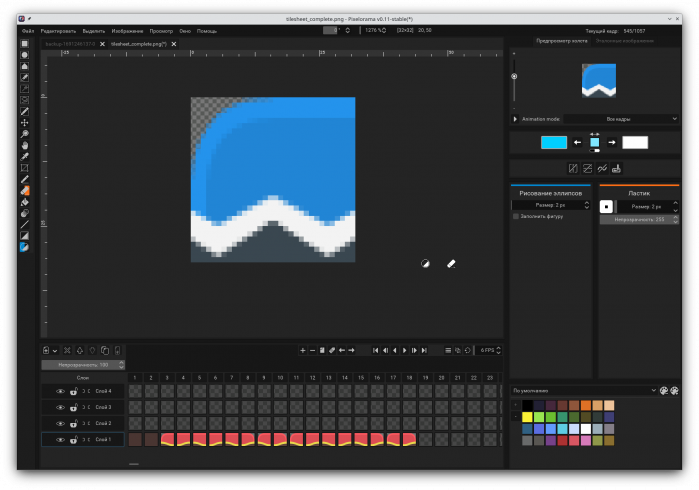The height and width of the screenshot is (490, 699).
Task: Click the right white color swatch
Action: coord(635,143)
